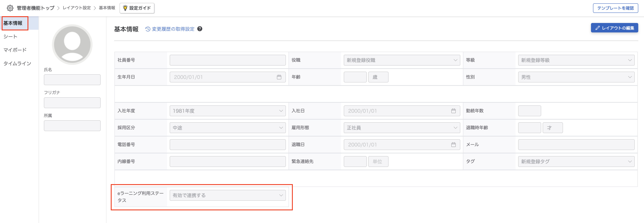Viewport: 644px width, 223px height.
Task: Click the help question mark icon
Action: point(200,29)
